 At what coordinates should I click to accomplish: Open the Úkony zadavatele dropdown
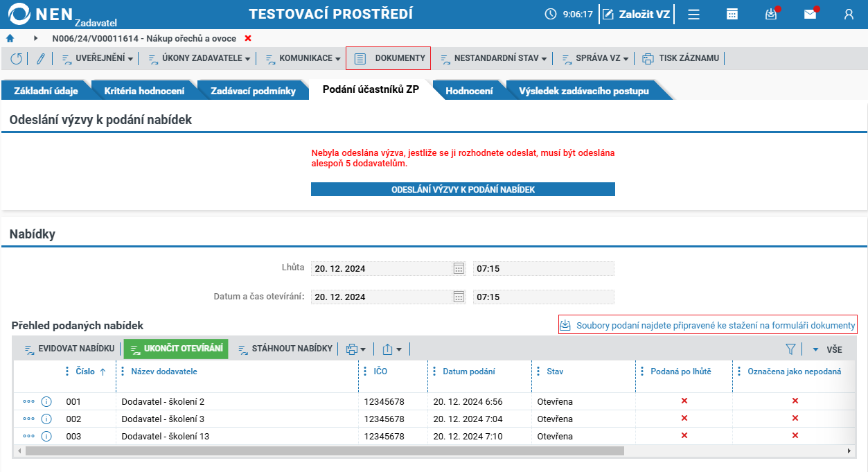pyautogui.click(x=199, y=58)
